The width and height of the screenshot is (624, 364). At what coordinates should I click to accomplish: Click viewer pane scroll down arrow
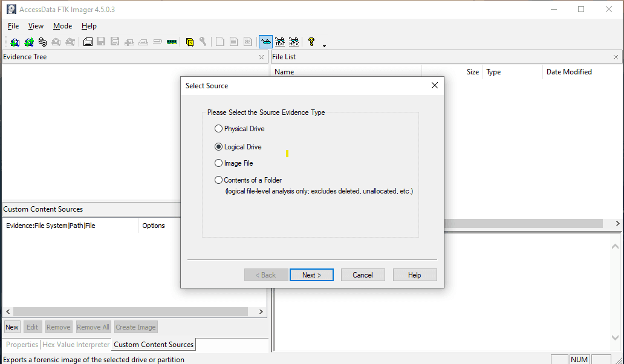coord(616,337)
